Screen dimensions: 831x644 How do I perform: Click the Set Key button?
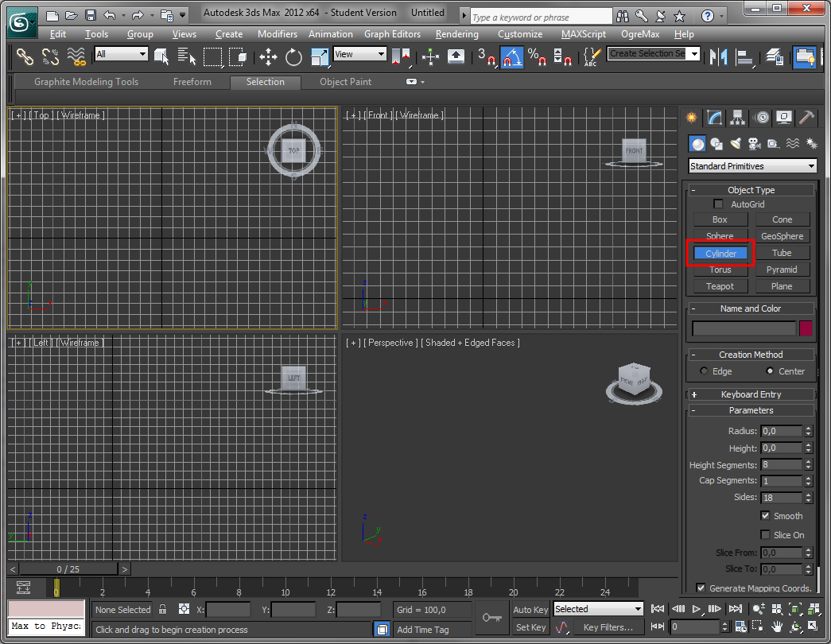pyautogui.click(x=530, y=627)
